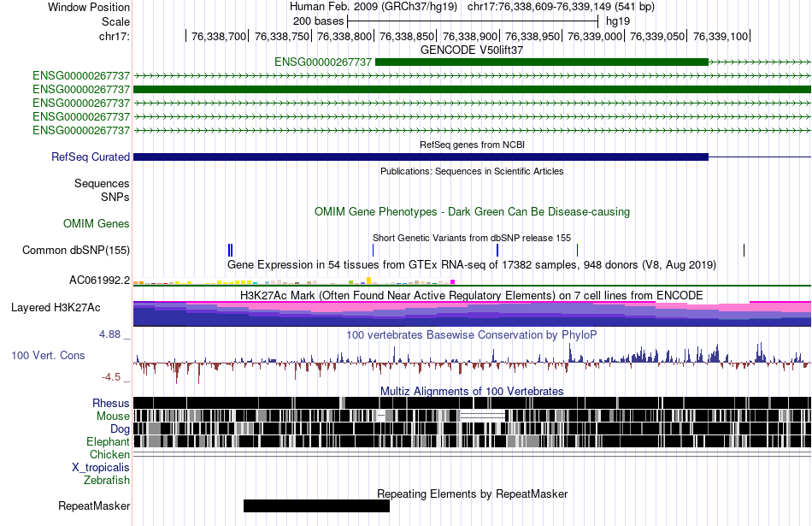Image resolution: width=812 pixels, height=526 pixels.
Task: Click the SNPs track label
Action: [115, 197]
